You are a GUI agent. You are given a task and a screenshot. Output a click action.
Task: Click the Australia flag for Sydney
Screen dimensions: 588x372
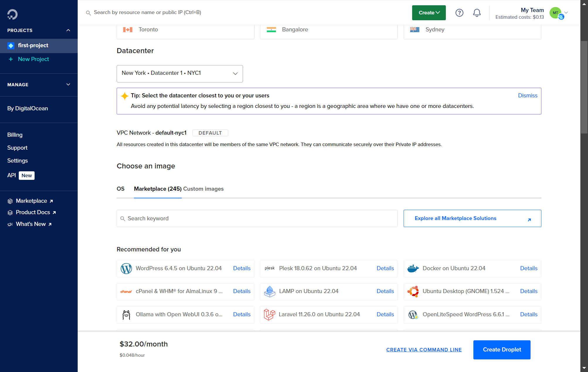415,30
